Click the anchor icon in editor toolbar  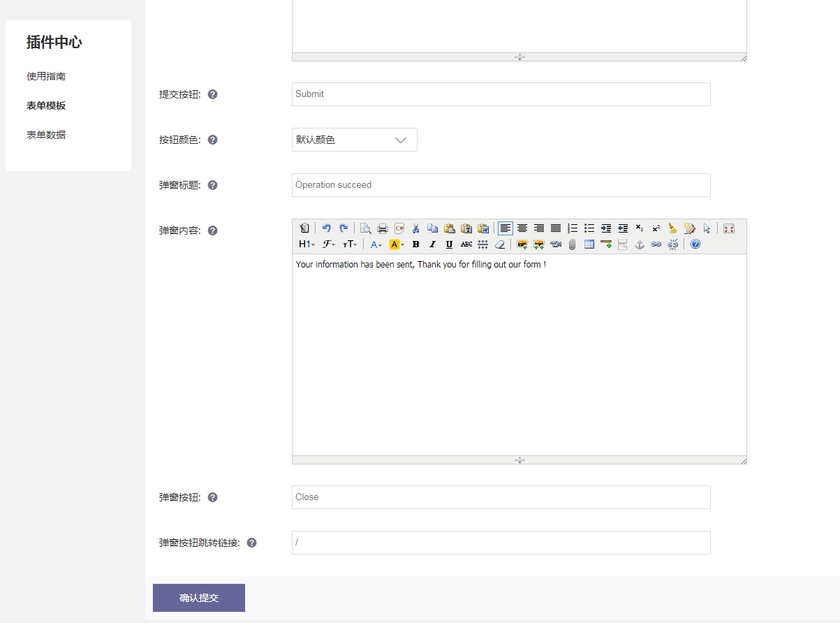(x=639, y=244)
